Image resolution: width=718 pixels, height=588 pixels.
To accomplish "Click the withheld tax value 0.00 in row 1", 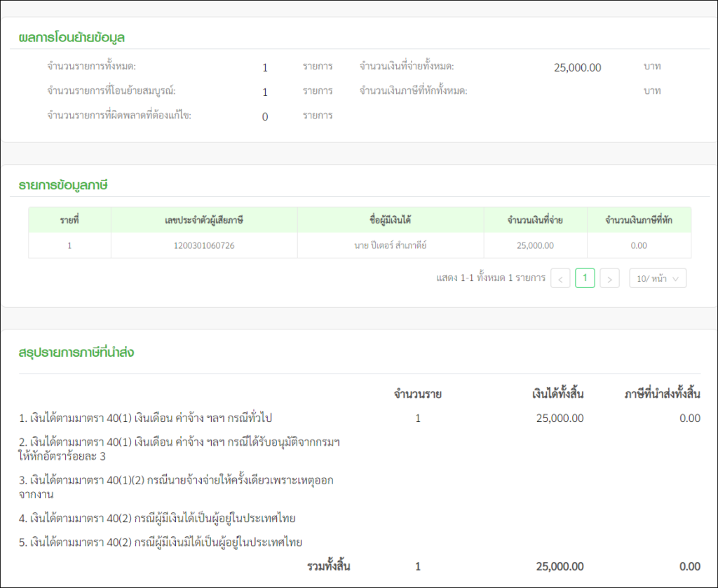I will click(x=639, y=245).
